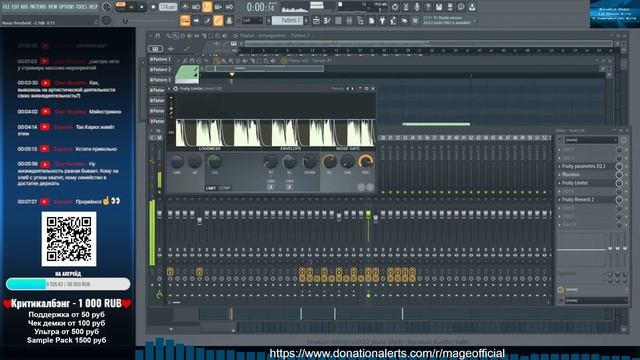The image size is (640, 360).
Task: Toggle wait for input to start playing
Action: 196,7
